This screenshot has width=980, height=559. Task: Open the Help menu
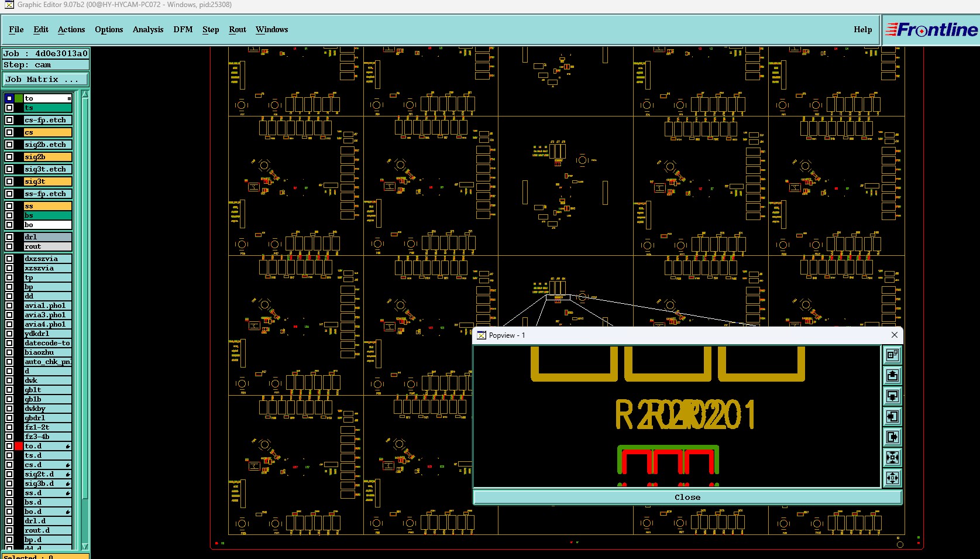point(863,29)
